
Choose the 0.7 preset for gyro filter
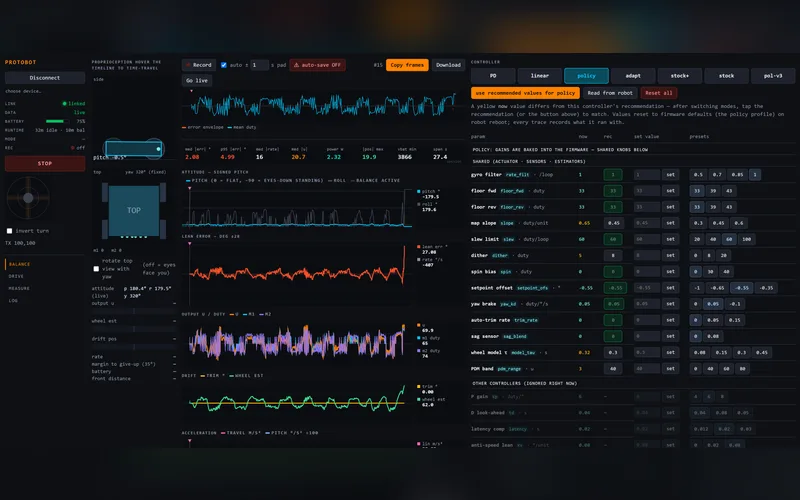717,174
